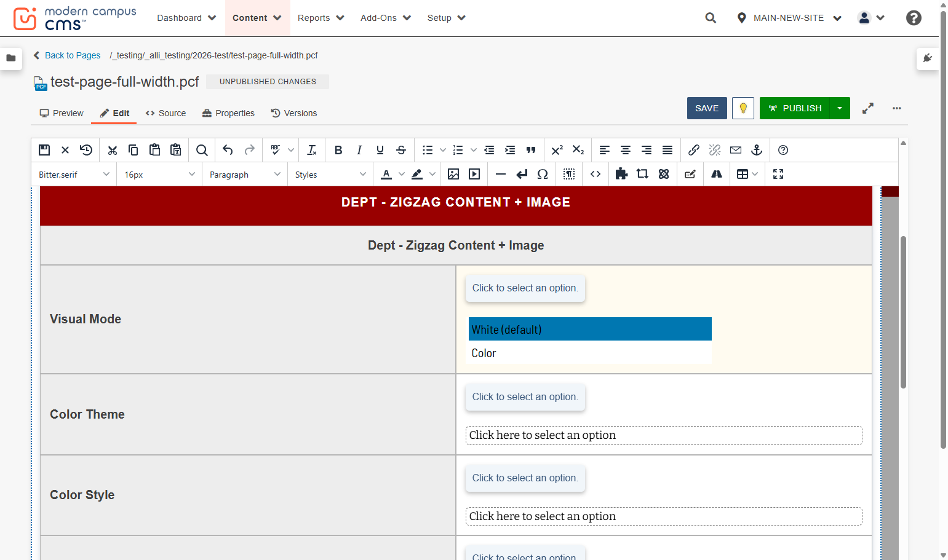Switch to the Properties tab

228,113
